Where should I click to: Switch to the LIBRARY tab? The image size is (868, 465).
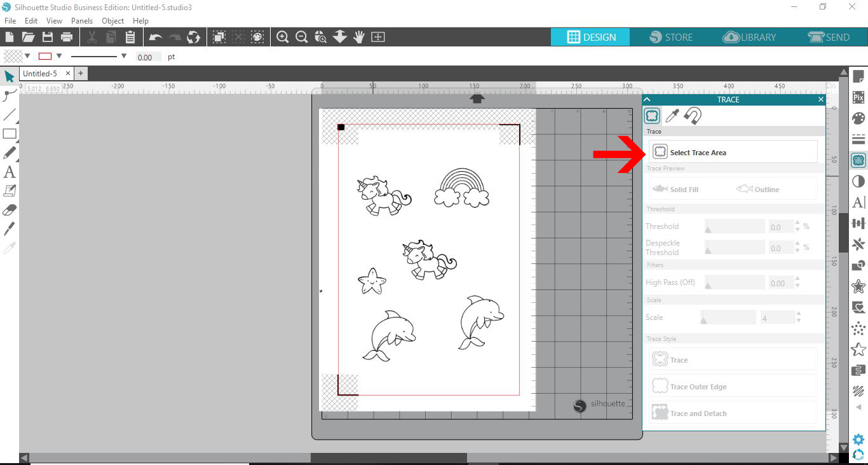(750, 37)
